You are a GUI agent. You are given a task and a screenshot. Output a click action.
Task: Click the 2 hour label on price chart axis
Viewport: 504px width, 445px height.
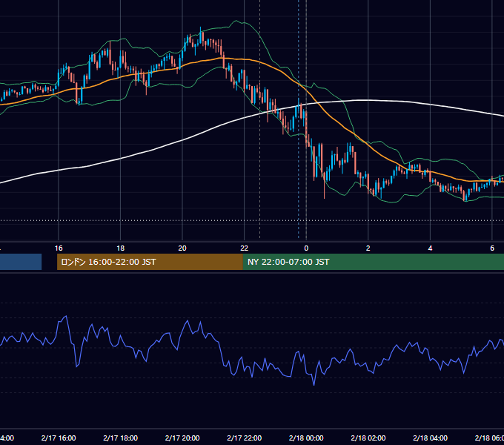point(368,248)
